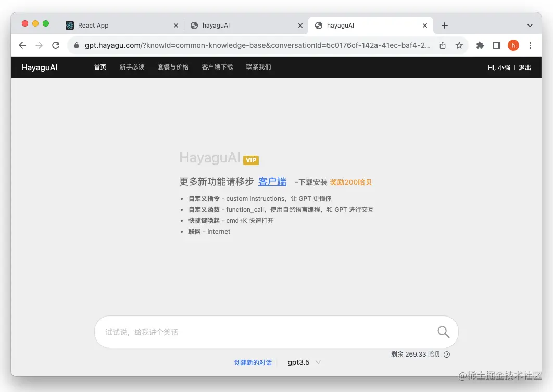Close the middle hayaguAI tab
Image resolution: width=553 pixels, height=392 pixels.
[300, 26]
